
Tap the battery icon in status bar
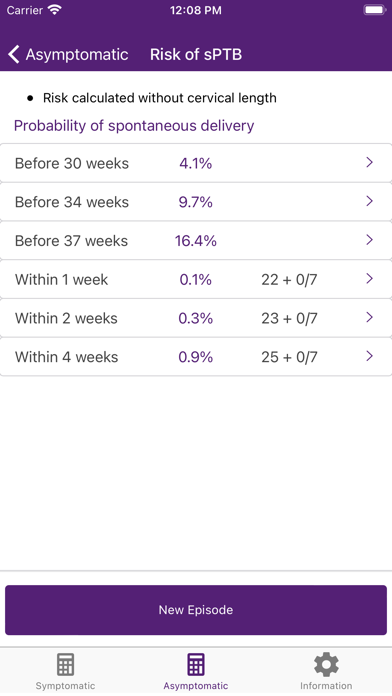pyautogui.click(x=374, y=10)
